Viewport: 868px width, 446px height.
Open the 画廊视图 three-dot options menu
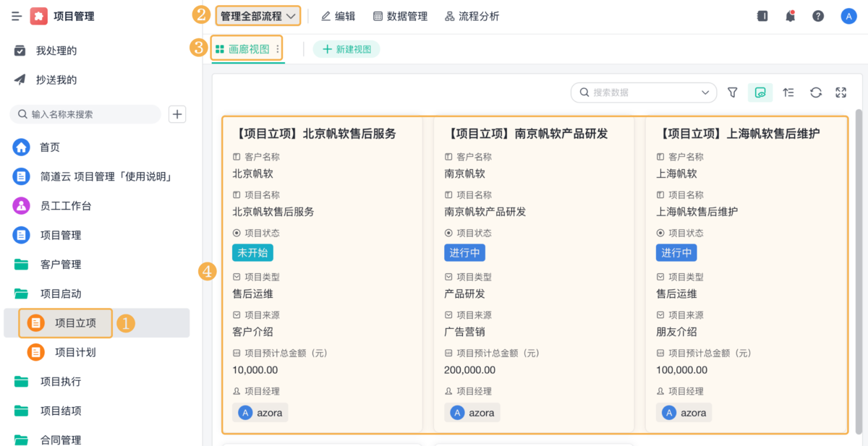tap(277, 49)
